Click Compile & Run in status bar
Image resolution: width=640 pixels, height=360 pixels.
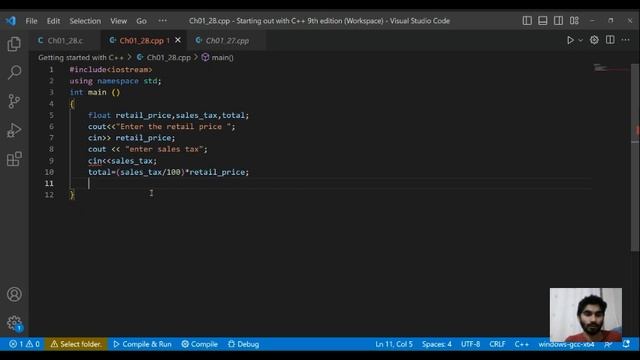pos(142,344)
